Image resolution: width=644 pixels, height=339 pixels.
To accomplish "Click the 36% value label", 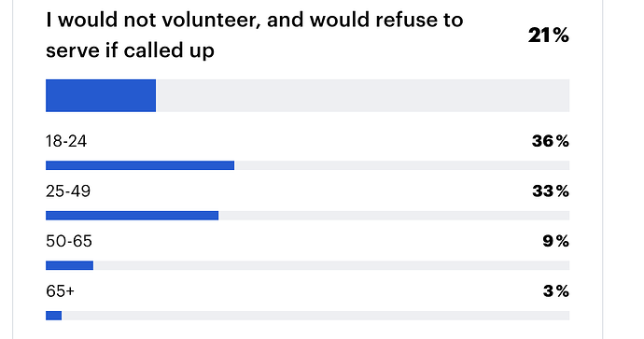I will (x=551, y=141).
